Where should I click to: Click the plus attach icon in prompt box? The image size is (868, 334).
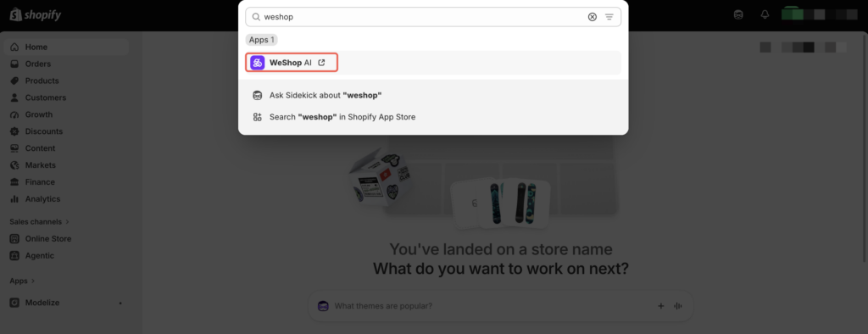point(660,306)
